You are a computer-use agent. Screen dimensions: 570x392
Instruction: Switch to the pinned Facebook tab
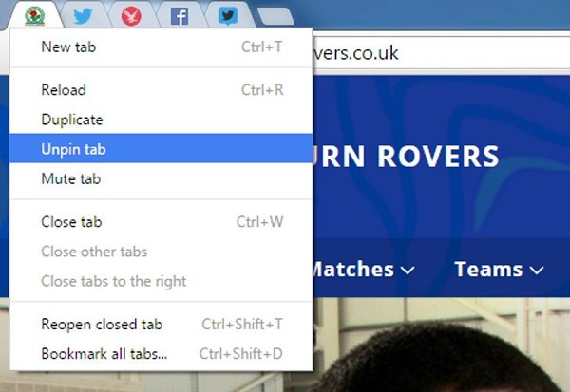click(x=180, y=17)
